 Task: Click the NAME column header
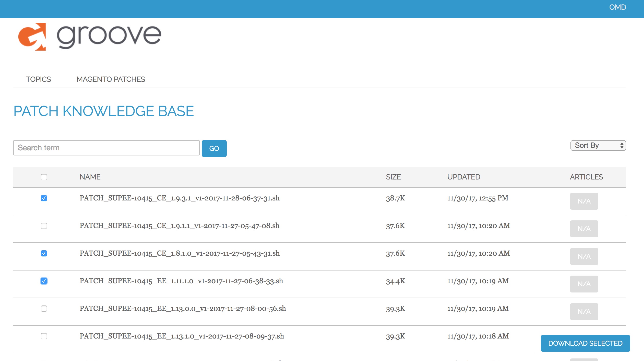click(90, 177)
